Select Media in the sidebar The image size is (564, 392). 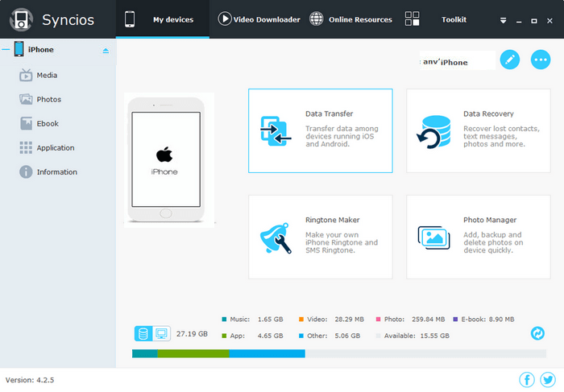47,76
